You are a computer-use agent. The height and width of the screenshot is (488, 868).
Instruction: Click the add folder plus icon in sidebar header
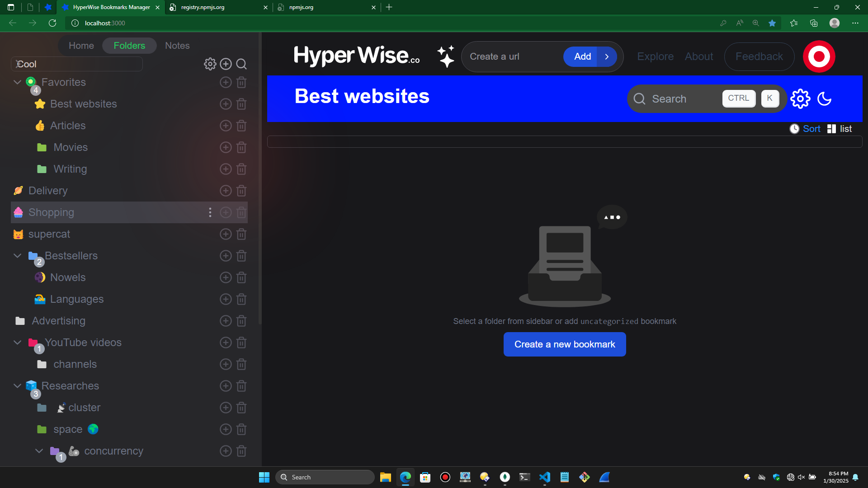[226, 64]
